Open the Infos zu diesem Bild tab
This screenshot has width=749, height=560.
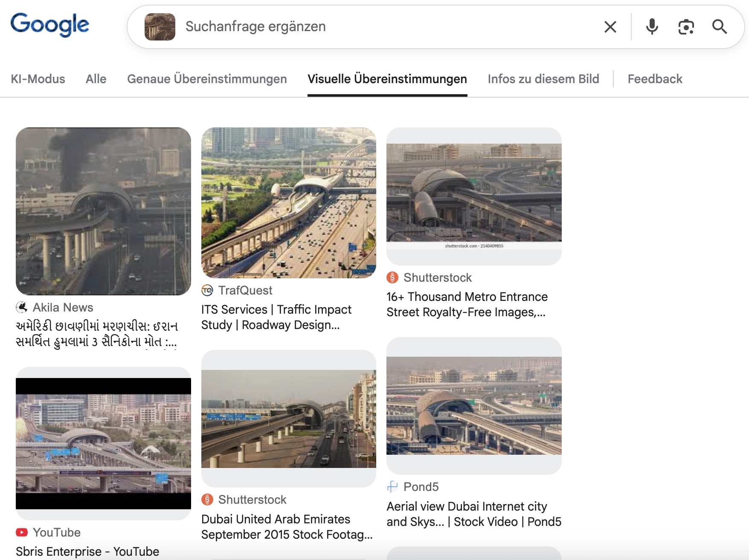543,79
